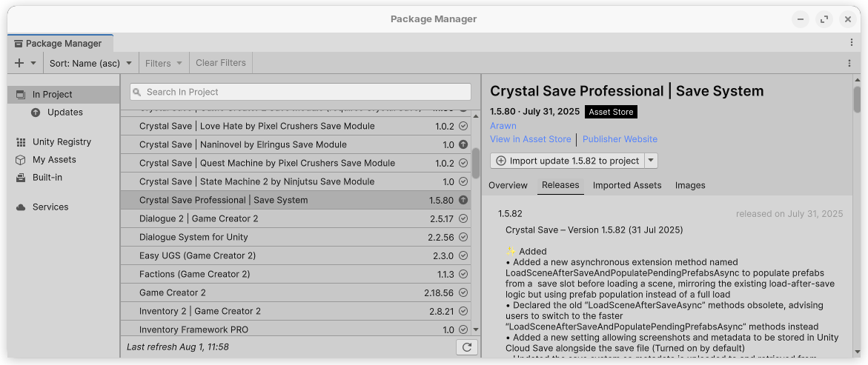Switch to the Overview tab
This screenshot has width=868, height=365.
click(x=508, y=185)
